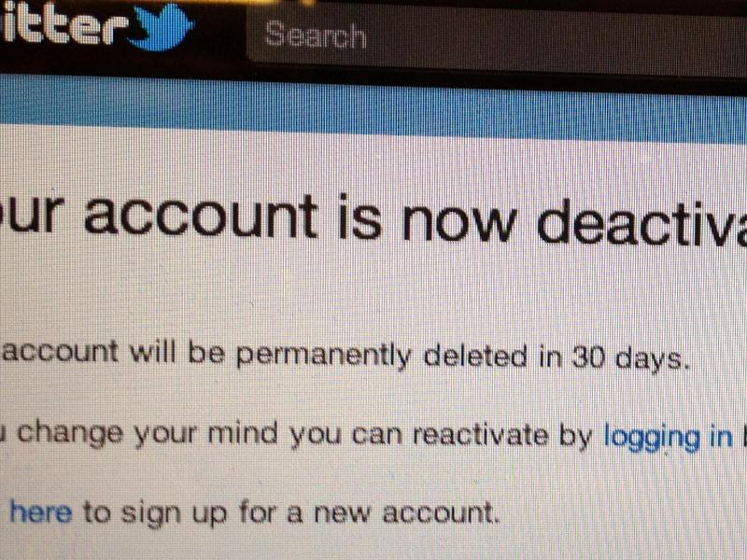Click the dark top navigation bar
This screenshot has width=747, height=560.
coord(373,35)
